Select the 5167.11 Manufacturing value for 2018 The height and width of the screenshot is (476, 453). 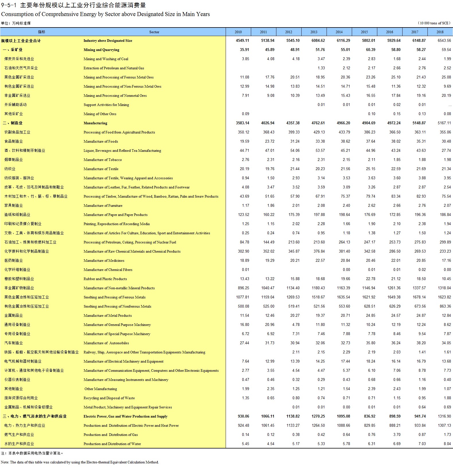coord(444,123)
